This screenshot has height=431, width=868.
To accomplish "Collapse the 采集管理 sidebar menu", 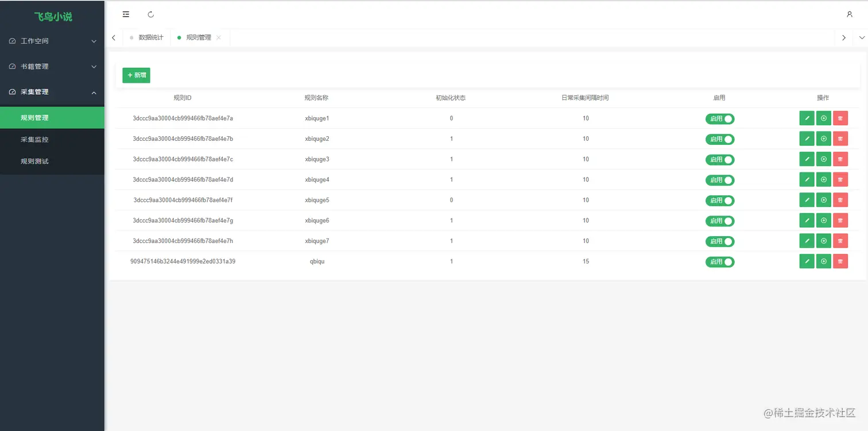I will [x=52, y=92].
